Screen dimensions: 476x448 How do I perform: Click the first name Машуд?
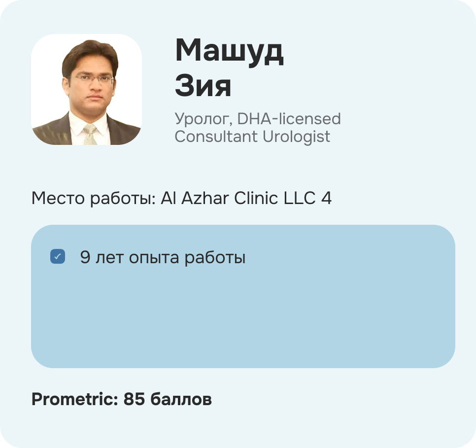tap(229, 51)
